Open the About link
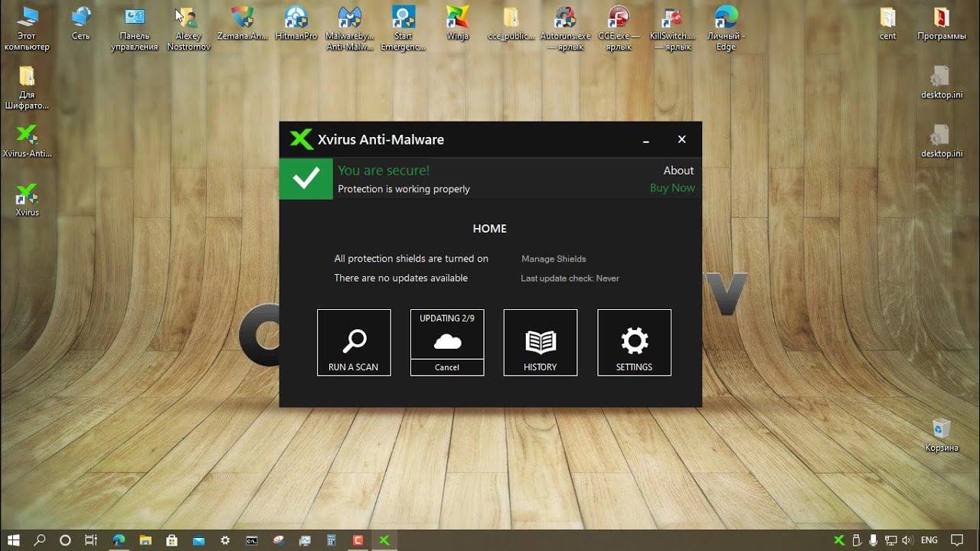The width and height of the screenshot is (980, 551). pyautogui.click(x=678, y=171)
